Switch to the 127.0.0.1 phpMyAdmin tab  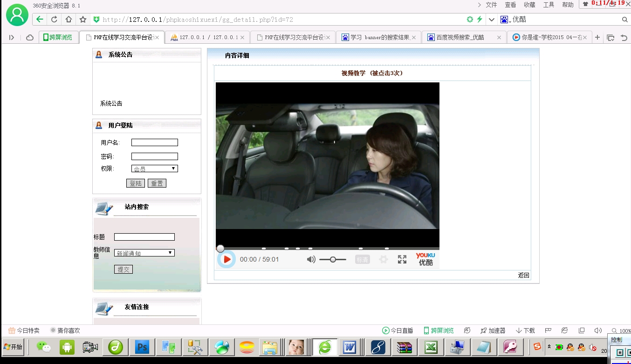pyautogui.click(x=206, y=37)
